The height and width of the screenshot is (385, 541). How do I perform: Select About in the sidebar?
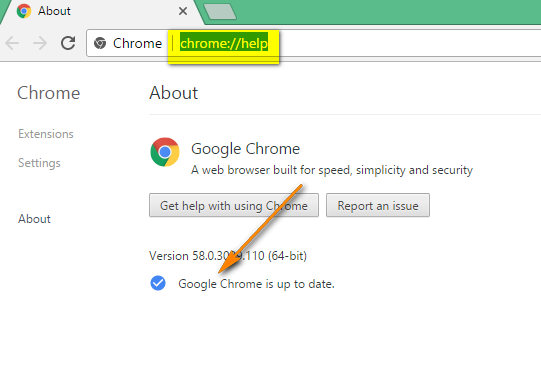click(x=35, y=219)
